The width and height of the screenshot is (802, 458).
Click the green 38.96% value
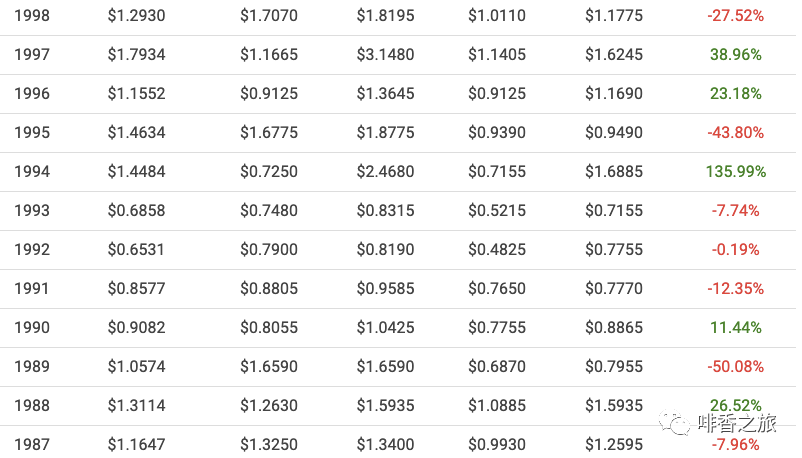(x=736, y=55)
